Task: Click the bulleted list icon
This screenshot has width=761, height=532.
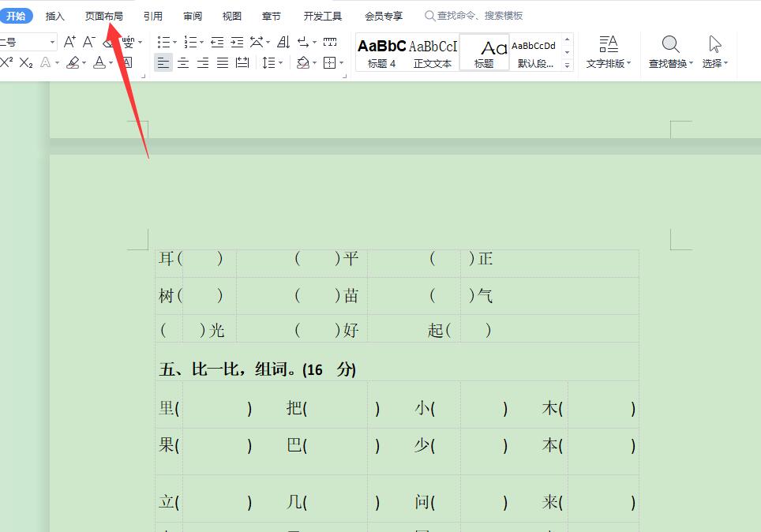Action: coord(163,42)
